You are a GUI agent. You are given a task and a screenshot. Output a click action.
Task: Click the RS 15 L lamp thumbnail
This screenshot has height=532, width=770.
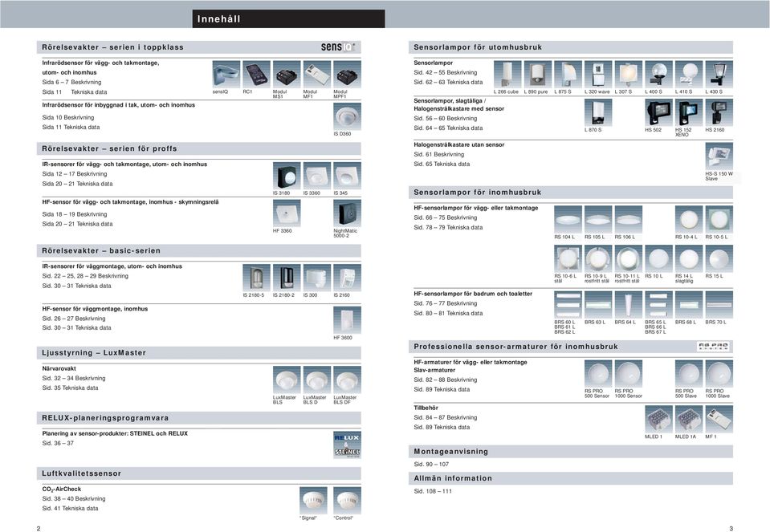tap(719, 258)
